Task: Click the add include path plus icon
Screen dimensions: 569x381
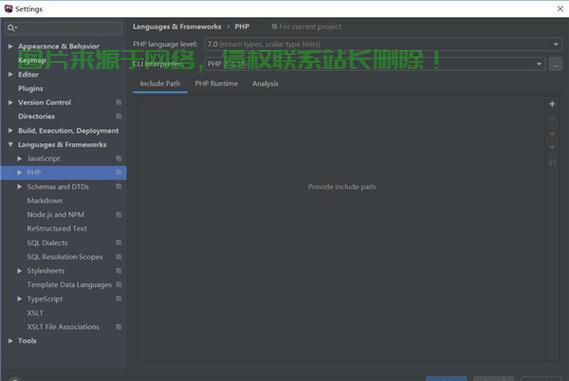Action: point(552,104)
